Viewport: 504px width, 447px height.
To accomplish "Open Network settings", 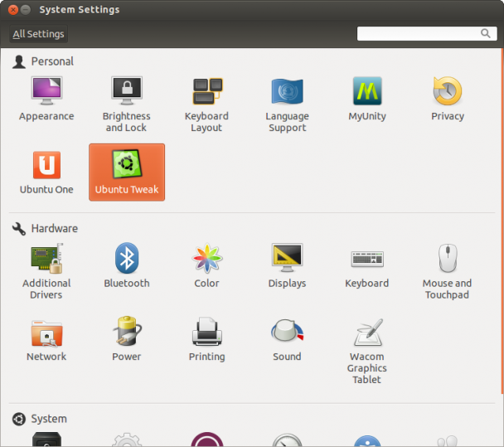I will [46, 339].
